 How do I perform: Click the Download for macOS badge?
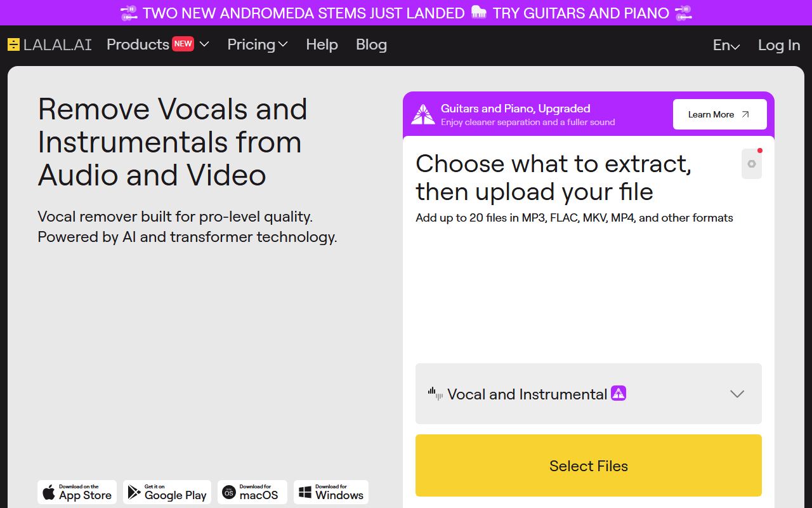252,492
